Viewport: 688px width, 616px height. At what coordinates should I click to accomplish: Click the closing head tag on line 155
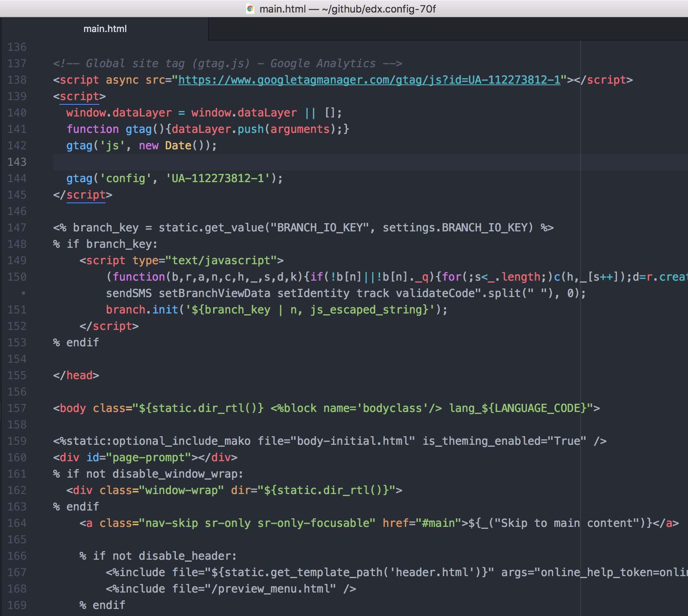[x=76, y=375]
